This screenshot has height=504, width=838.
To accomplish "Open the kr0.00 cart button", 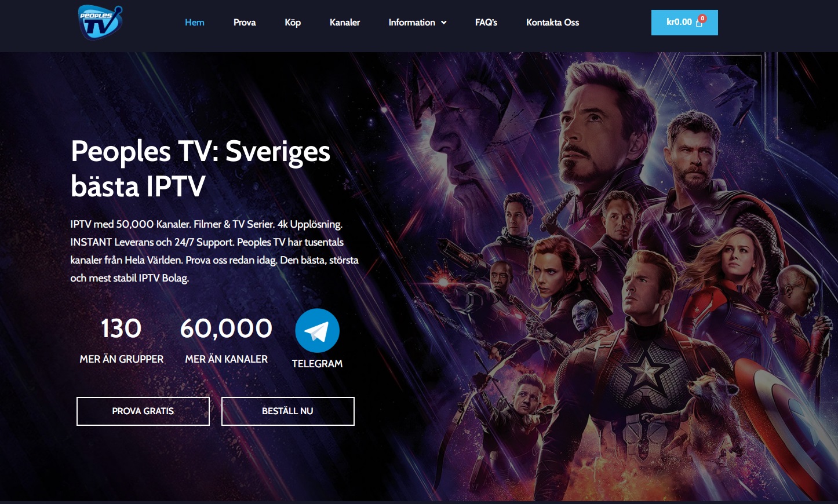I will tap(684, 23).
